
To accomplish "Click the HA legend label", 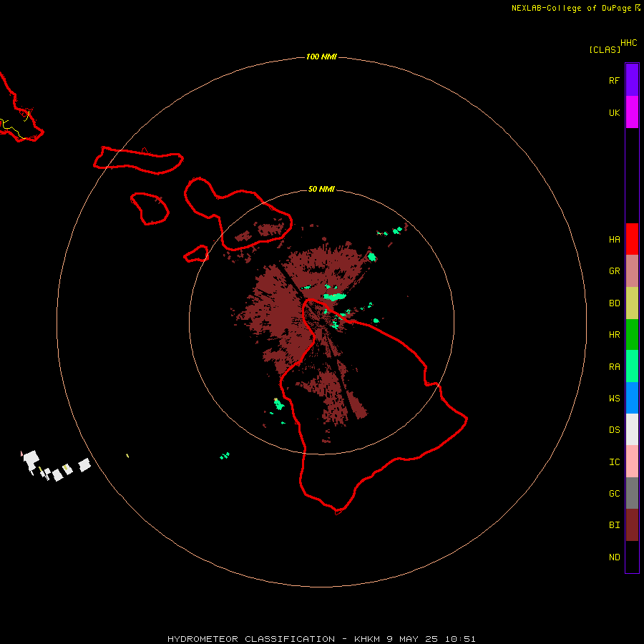I will (614, 240).
